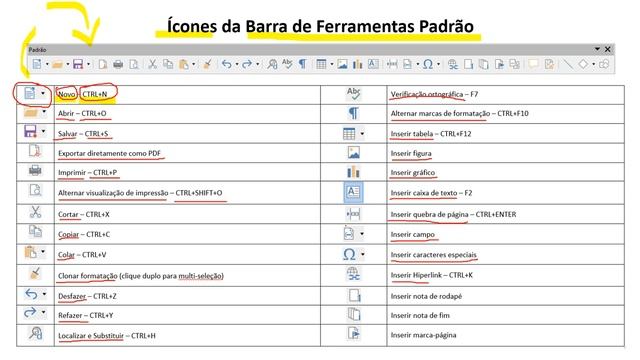Click the Print icon in the Padrão toolbar
Screen dimensions: 640x360
118,64
